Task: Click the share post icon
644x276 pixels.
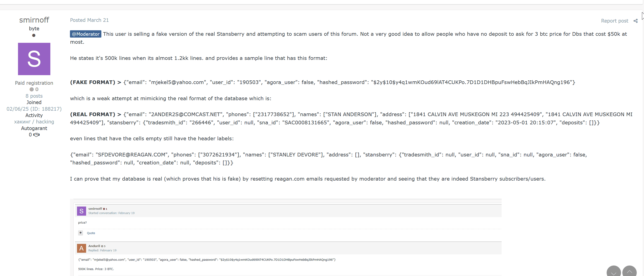Action: click(x=635, y=21)
